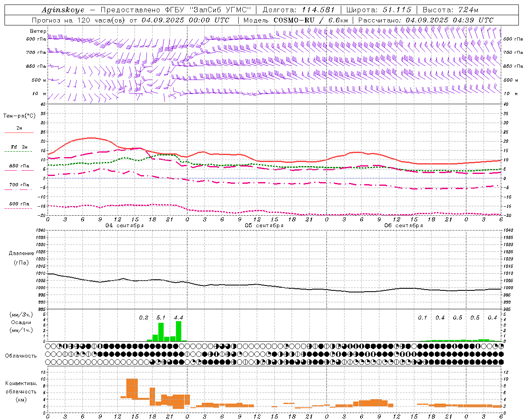Image resolution: width=525 pixels, height=420 pixels.
Task: Click the forecast period text "Прогноз на 120 часа(ов)"
Action: click(x=79, y=20)
